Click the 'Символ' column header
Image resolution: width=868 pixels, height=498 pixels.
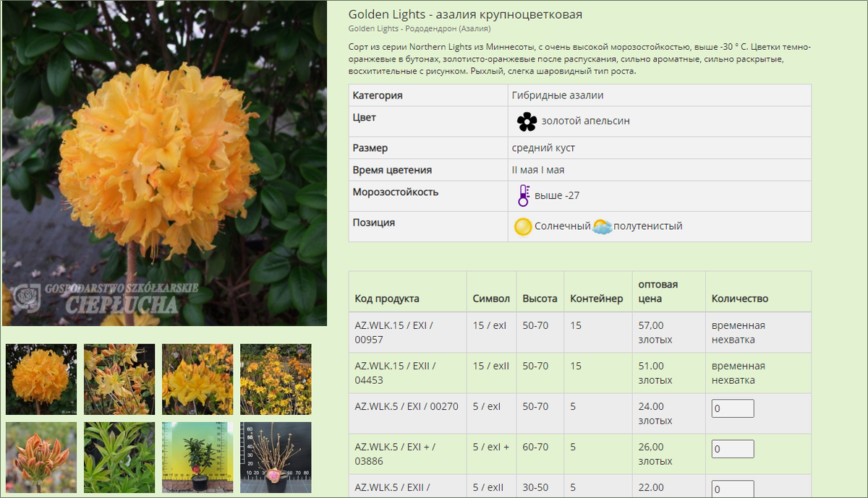click(x=491, y=299)
